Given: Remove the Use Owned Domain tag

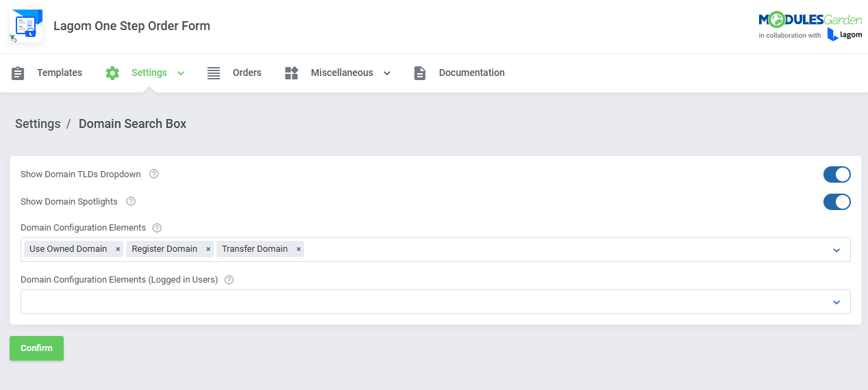Looking at the screenshot, I should pyautogui.click(x=118, y=249).
